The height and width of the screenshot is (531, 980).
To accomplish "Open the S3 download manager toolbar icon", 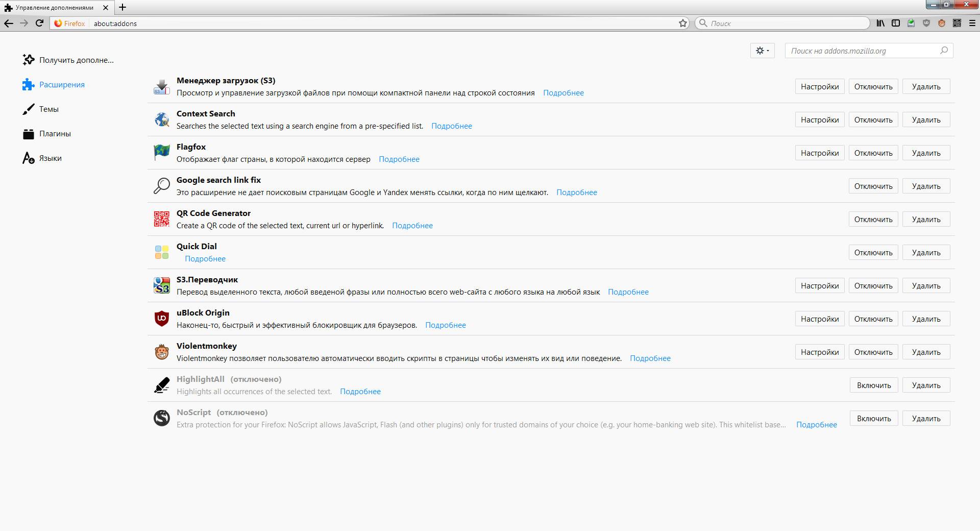I will [x=911, y=23].
